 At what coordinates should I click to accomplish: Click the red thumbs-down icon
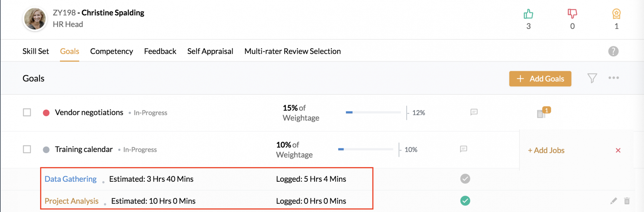tap(572, 14)
